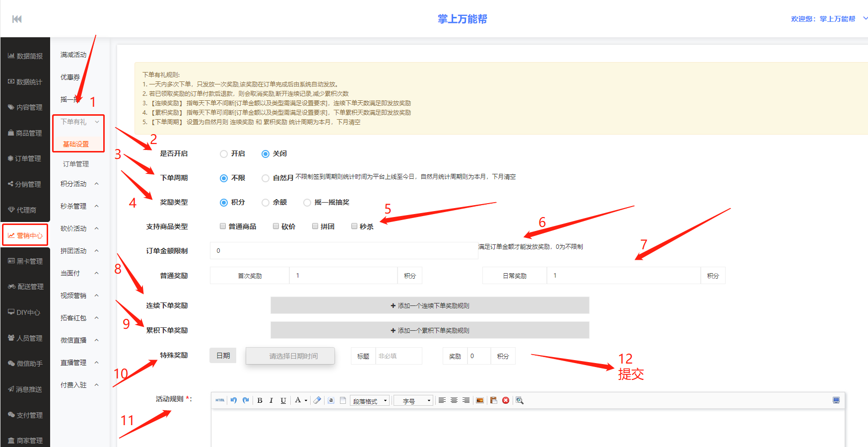This screenshot has width=868, height=447.
Task: Click the redo icon in editor toolbar
Action: point(246,400)
